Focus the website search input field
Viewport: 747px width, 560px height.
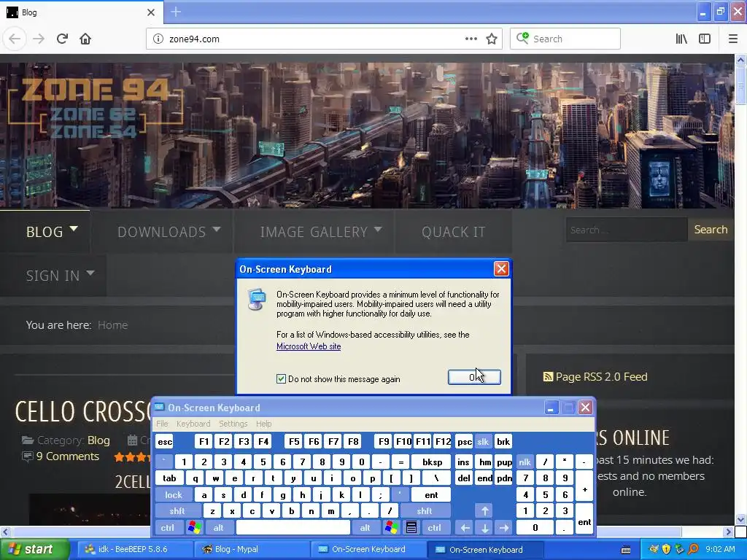click(x=627, y=230)
